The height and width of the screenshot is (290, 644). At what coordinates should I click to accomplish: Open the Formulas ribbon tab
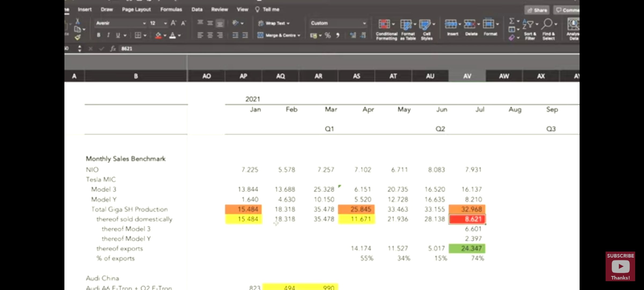(x=171, y=9)
